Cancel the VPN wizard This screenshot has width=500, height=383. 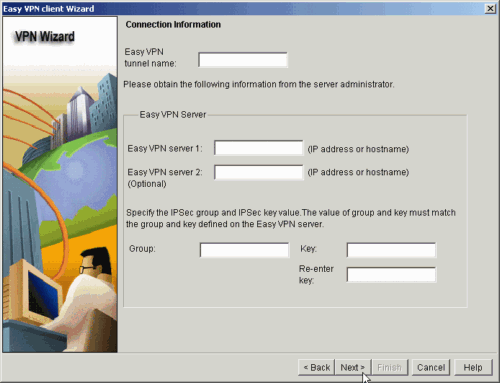pyautogui.click(x=431, y=367)
